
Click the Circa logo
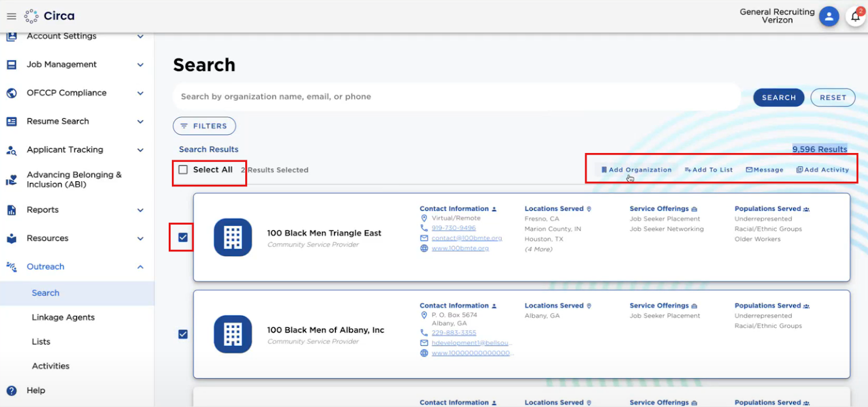pyautogui.click(x=49, y=16)
